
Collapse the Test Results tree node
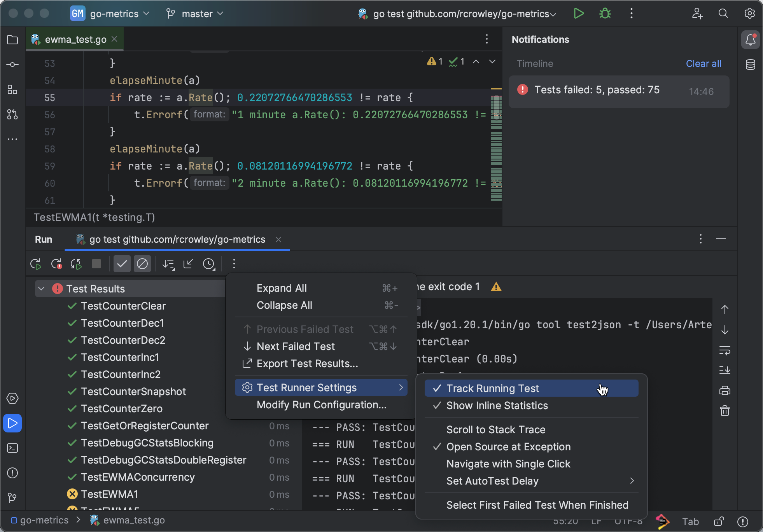coord(42,289)
